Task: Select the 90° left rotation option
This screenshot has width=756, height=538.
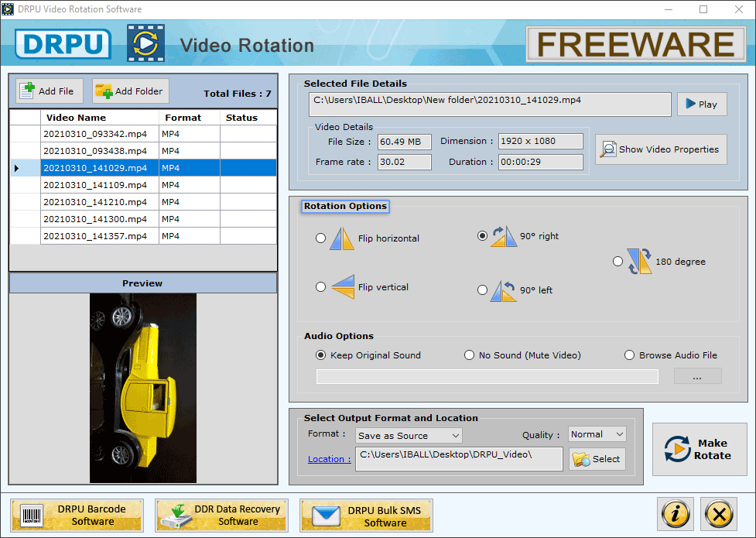Action: click(x=482, y=290)
